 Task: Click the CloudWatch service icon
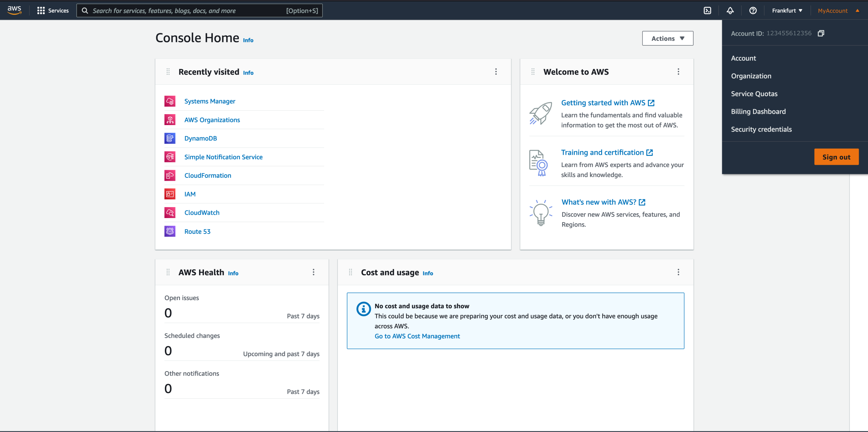(170, 213)
